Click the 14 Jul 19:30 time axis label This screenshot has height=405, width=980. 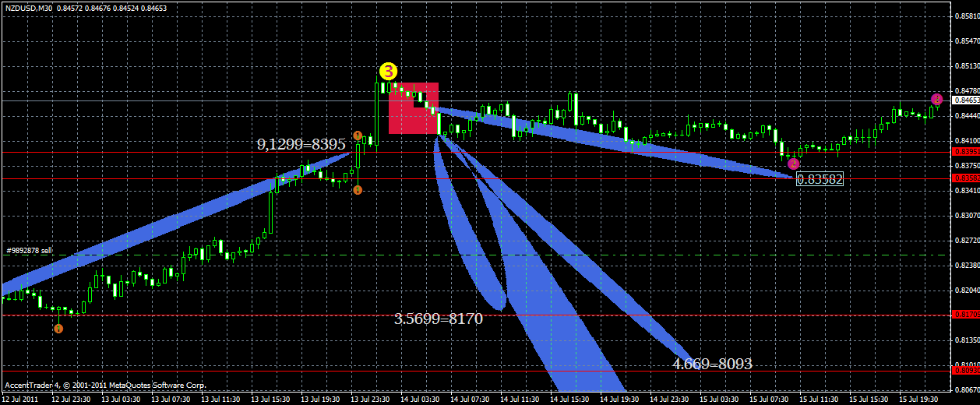(621, 399)
